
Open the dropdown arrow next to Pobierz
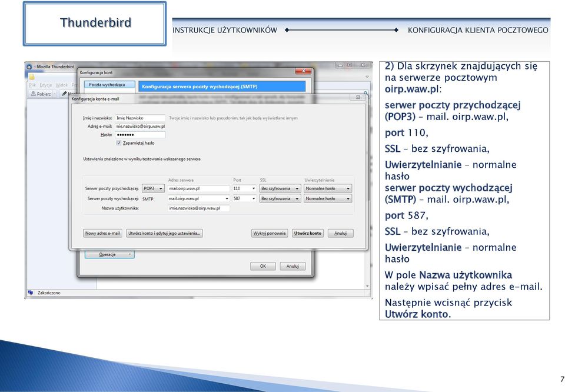[x=55, y=94]
